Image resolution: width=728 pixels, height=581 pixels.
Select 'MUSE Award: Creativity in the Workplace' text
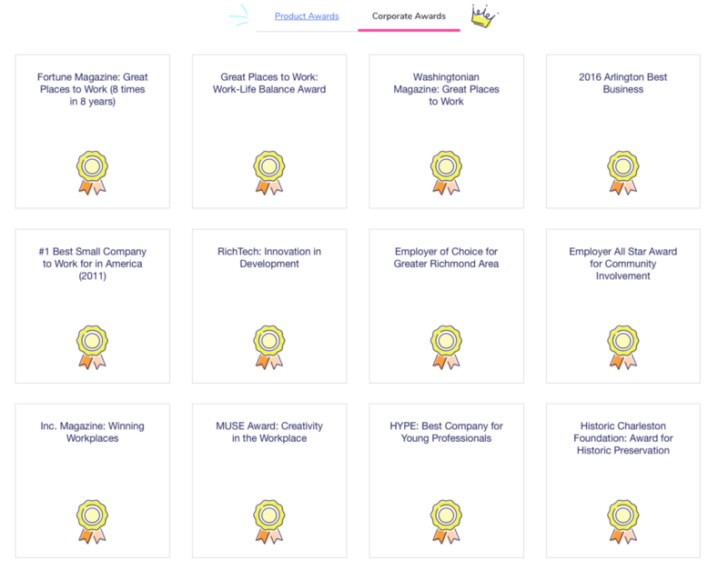coord(269,432)
